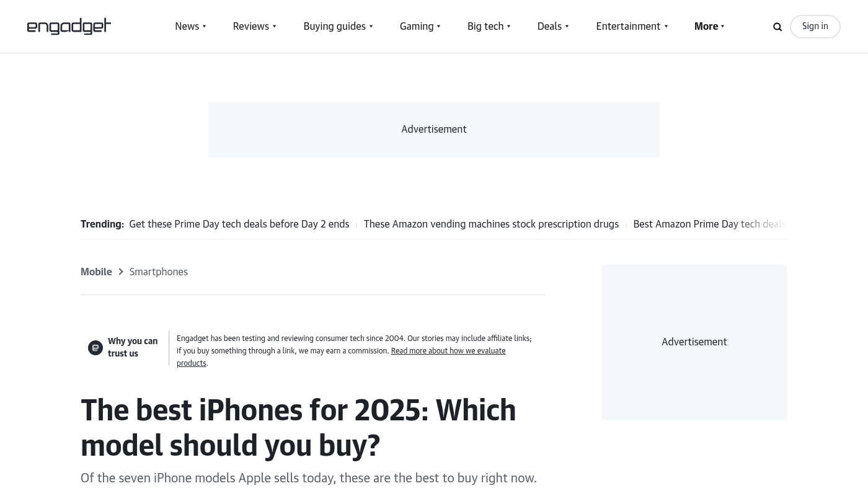Open the search magnifier icon

click(x=777, y=27)
